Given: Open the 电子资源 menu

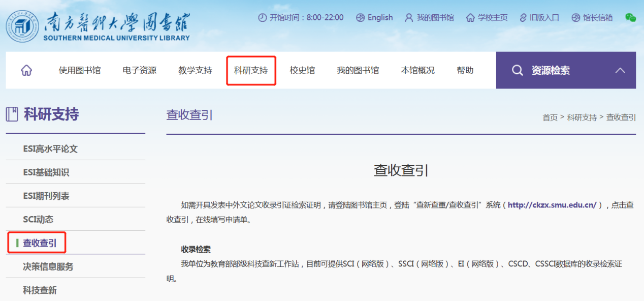Looking at the screenshot, I should (x=140, y=71).
